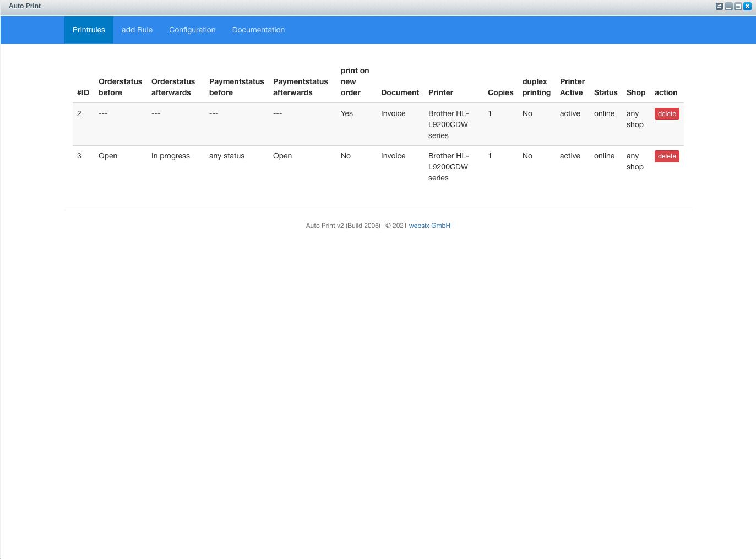Click 'Invoice' in rule 2 row
Viewport: 756px width, 559px height.
393,113
